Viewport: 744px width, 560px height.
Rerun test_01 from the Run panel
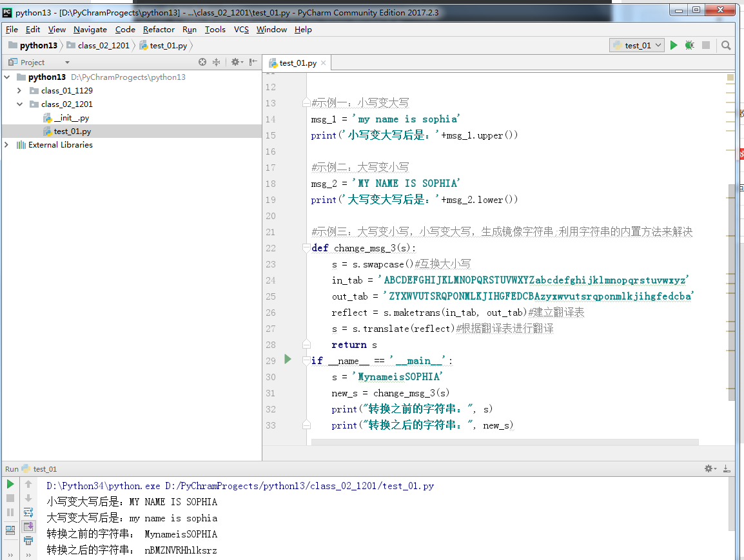coord(10,484)
